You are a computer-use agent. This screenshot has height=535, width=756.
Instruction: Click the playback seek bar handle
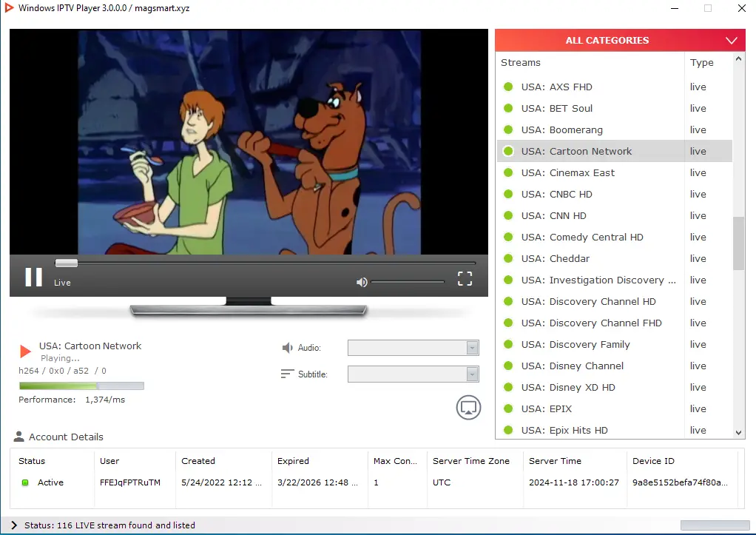(67, 263)
